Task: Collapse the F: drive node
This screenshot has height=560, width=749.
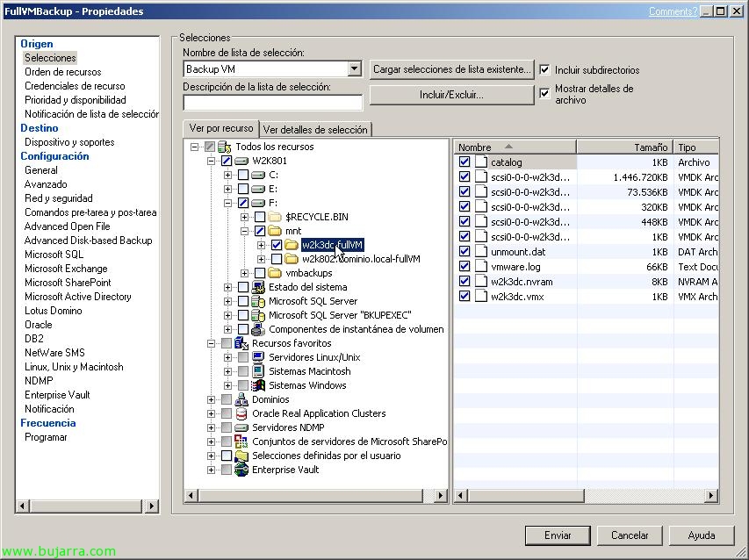Action: click(x=227, y=203)
